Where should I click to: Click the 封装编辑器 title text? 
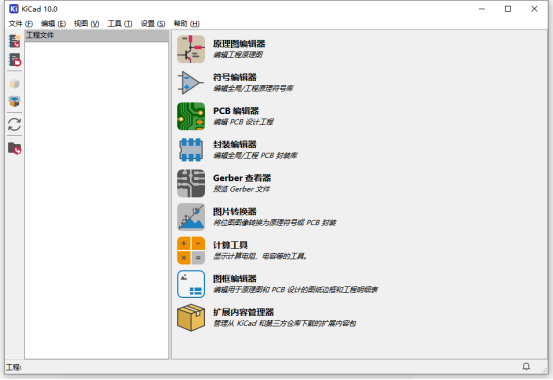coord(235,144)
